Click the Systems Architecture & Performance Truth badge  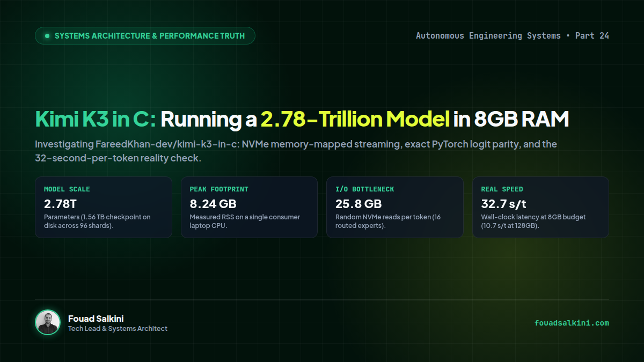145,36
